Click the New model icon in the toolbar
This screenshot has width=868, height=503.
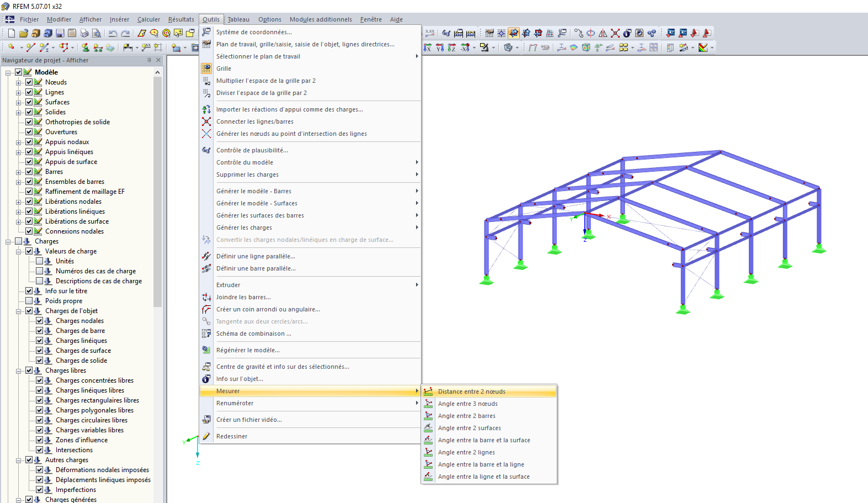(12, 33)
